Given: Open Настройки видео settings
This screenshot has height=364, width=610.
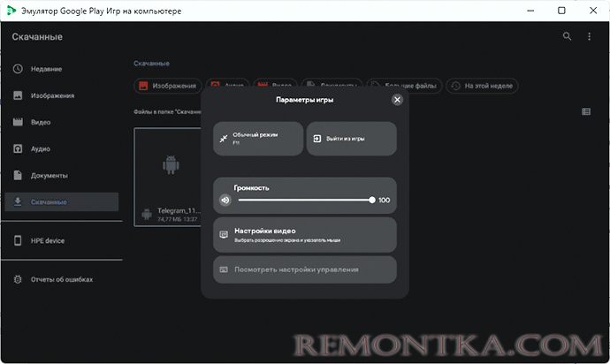Looking at the screenshot, I should (x=305, y=235).
